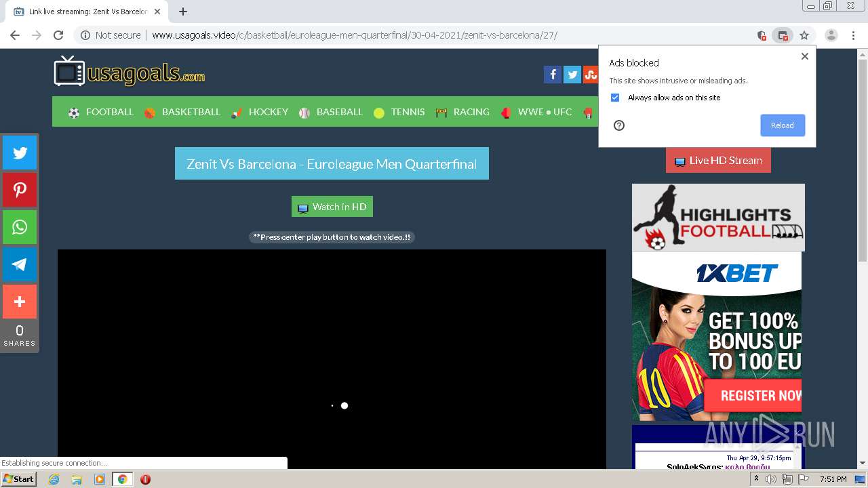The height and width of the screenshot is (488, 868).
Task: Close the Ads blocked popup
Action: click(805, 56)
